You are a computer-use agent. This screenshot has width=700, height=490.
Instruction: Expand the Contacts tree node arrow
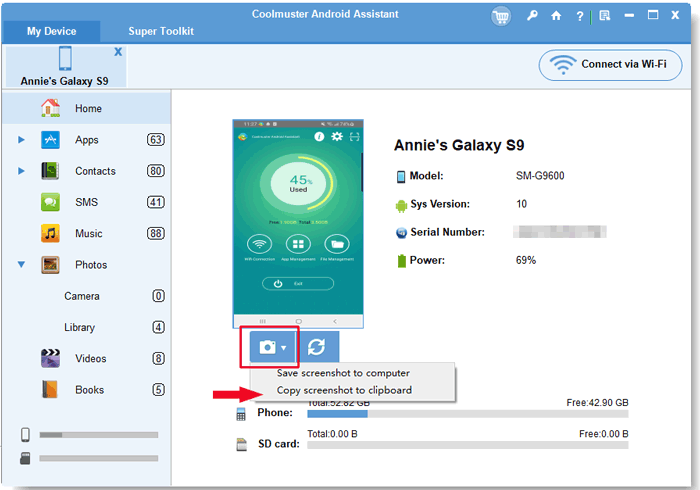(x=21, y=171)
